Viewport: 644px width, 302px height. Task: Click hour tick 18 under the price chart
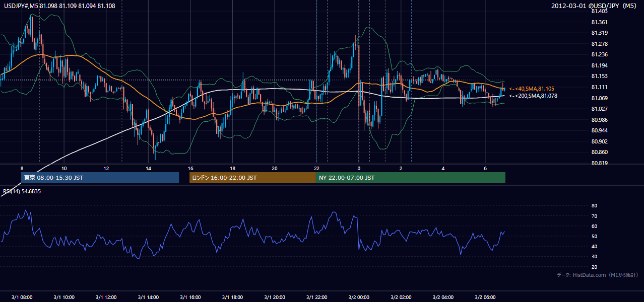point(232,168)
